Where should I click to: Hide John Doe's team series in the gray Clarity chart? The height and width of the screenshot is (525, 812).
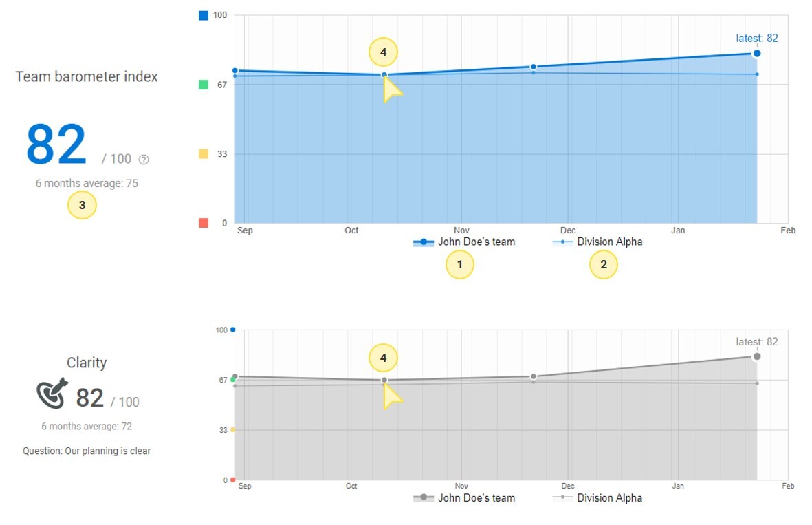[x=464, y=497]
